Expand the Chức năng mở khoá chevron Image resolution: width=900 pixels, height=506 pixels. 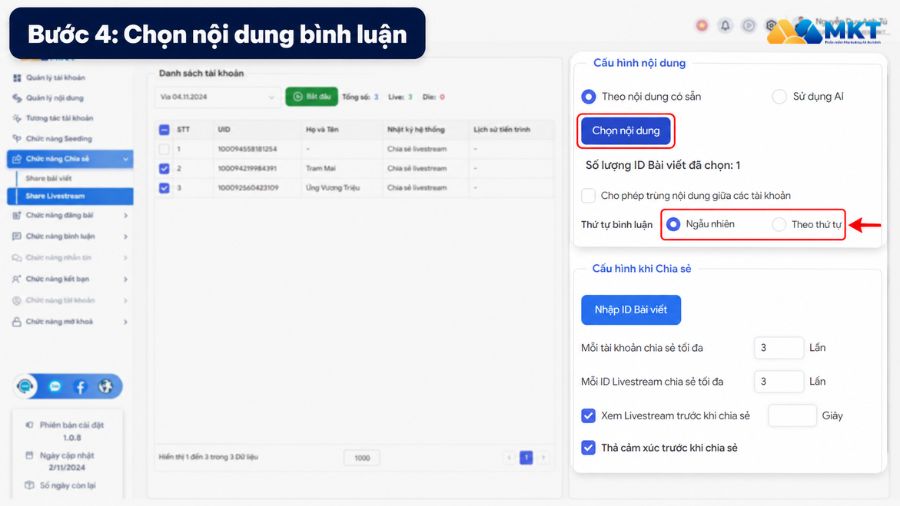click(x=126, y=322)
